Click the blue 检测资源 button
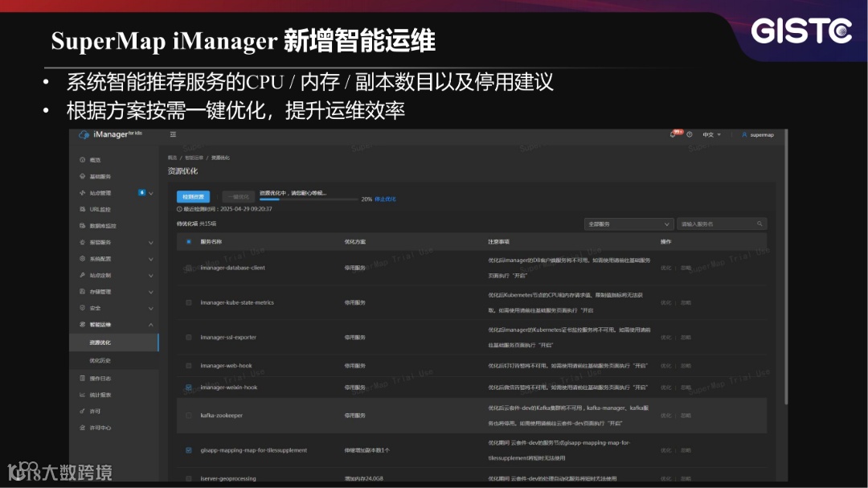The width and height of the screenshot is (868, 488). point(193,197)
